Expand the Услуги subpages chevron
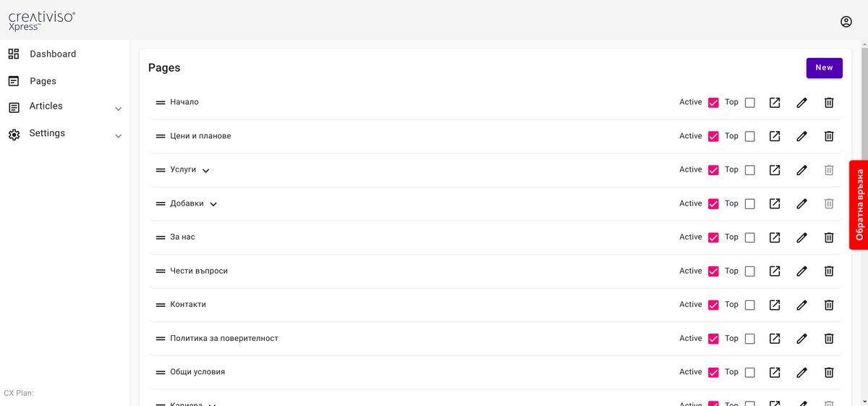Image resolution: width=868 pixels, height=406 pixels. click(x=206, y=171)
